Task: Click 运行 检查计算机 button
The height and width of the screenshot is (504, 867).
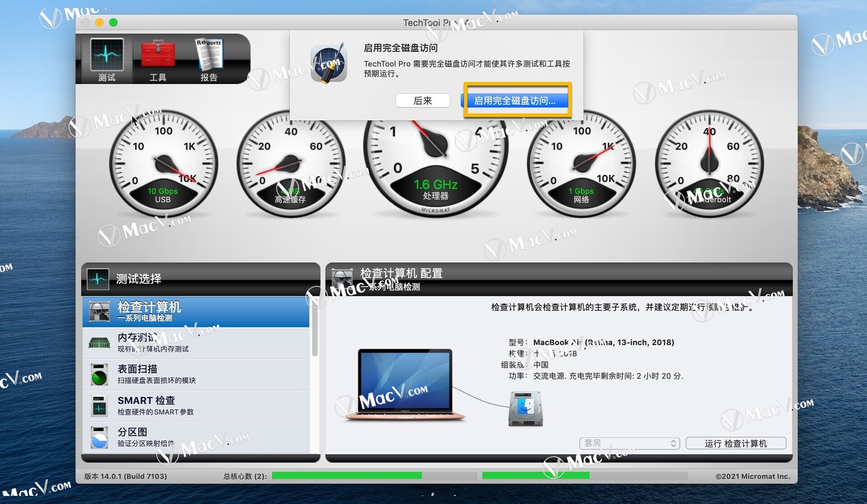Action: 736,443
